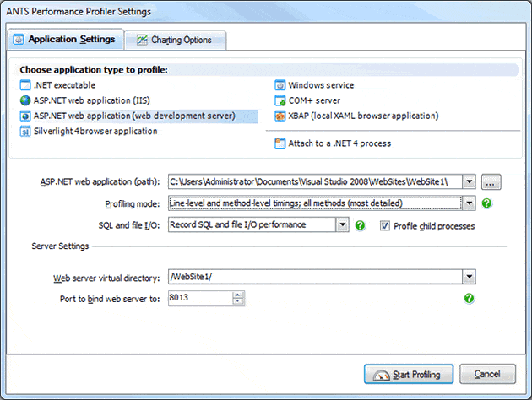
Task: Click the /WebSite1/ virtual directory field
Action: click(x=315, y=277)
